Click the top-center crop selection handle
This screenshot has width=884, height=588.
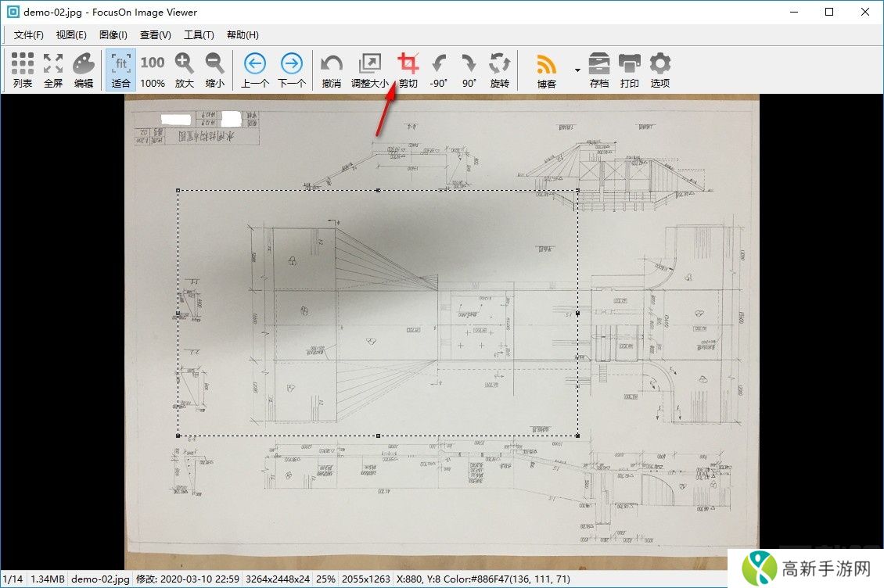(379, 190)
